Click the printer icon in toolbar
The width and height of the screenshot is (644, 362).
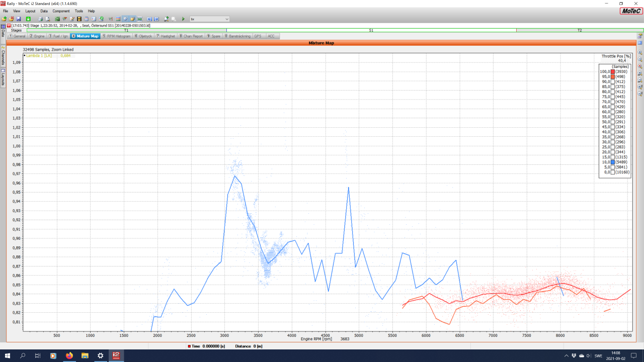[40, 19]
